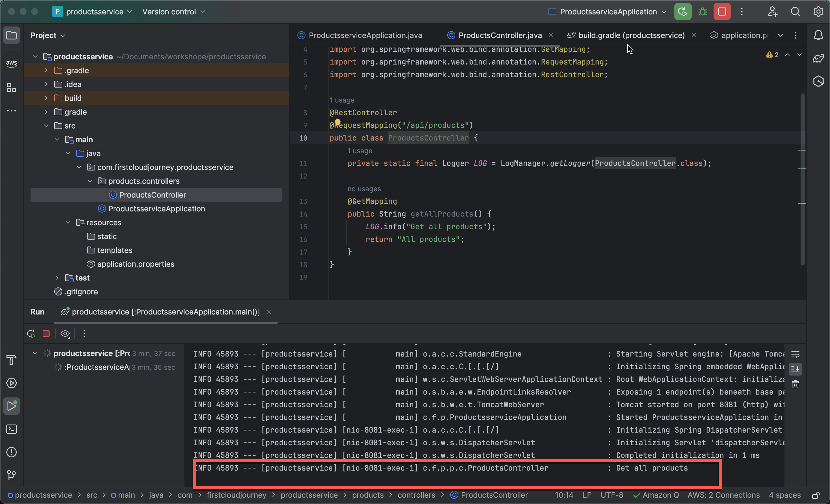Open the Gradle tool window on the right

pos(818,58)
